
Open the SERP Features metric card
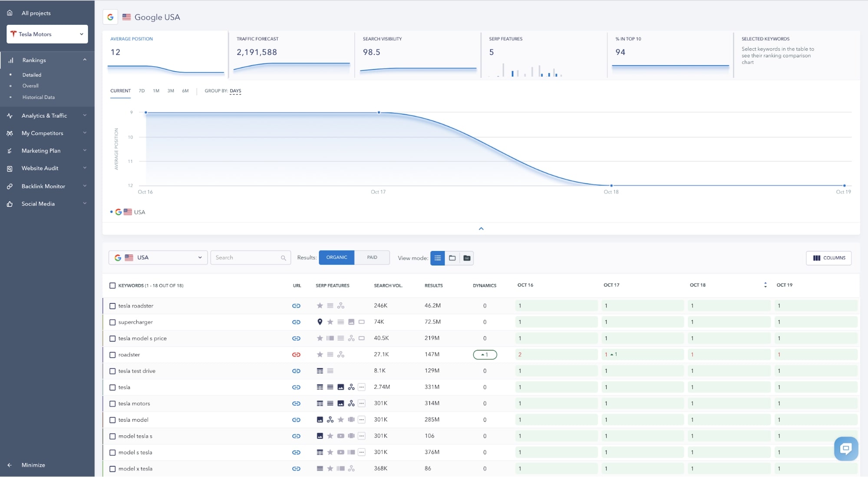point(544,55)
